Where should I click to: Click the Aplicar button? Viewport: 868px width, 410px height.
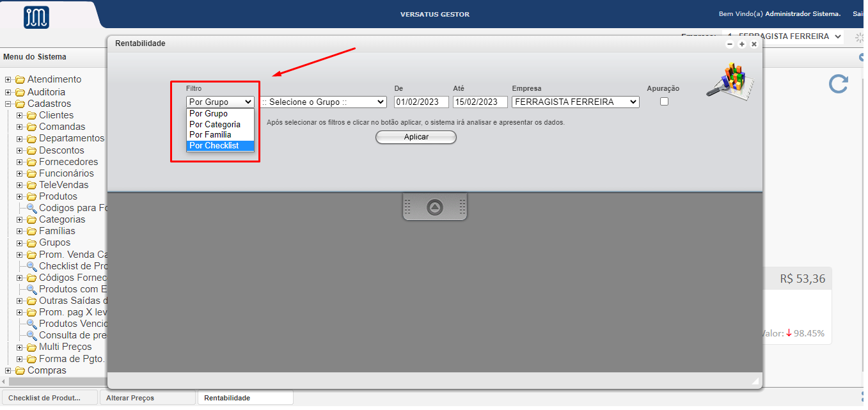pos(416,137)
